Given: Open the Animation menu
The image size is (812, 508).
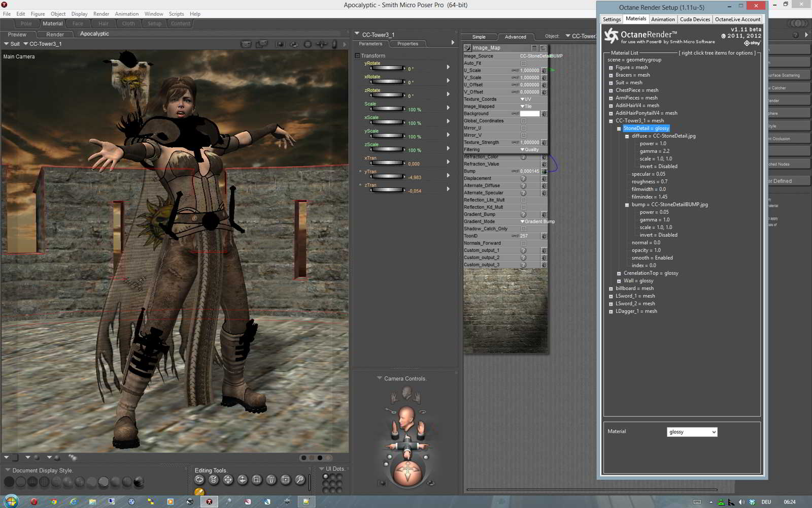Looking at the screenshot, I should click(126, 14).
